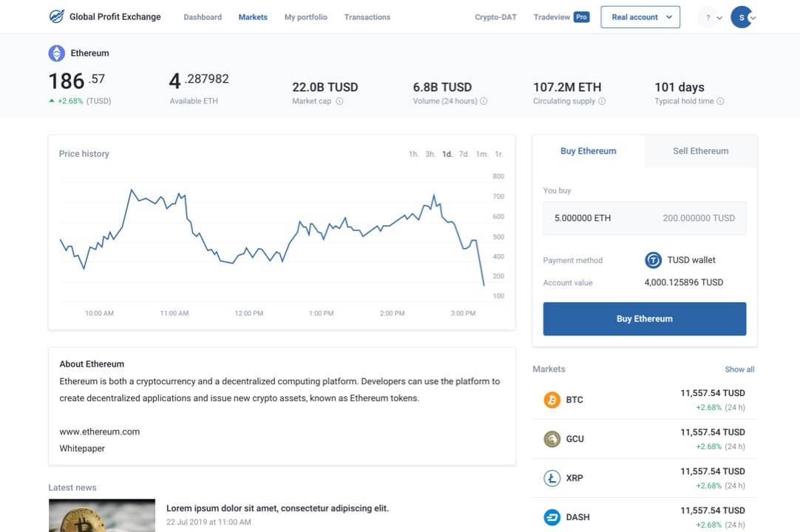Open the help question mark dropdown
800x532 pixels.
coord(712,17)
